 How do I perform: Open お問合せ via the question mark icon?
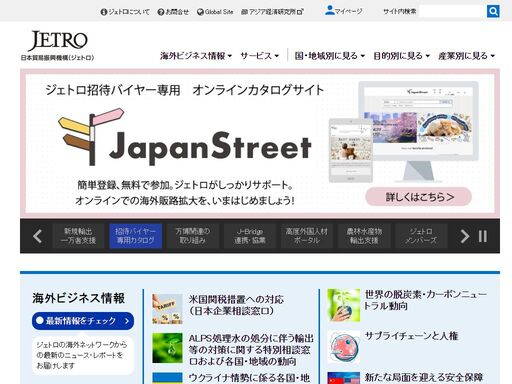point(161,12)
